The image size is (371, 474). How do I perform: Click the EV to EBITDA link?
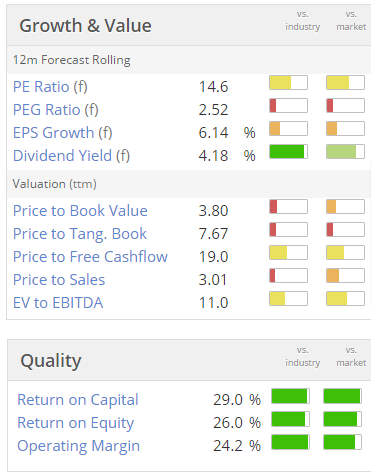pos(58,303)
